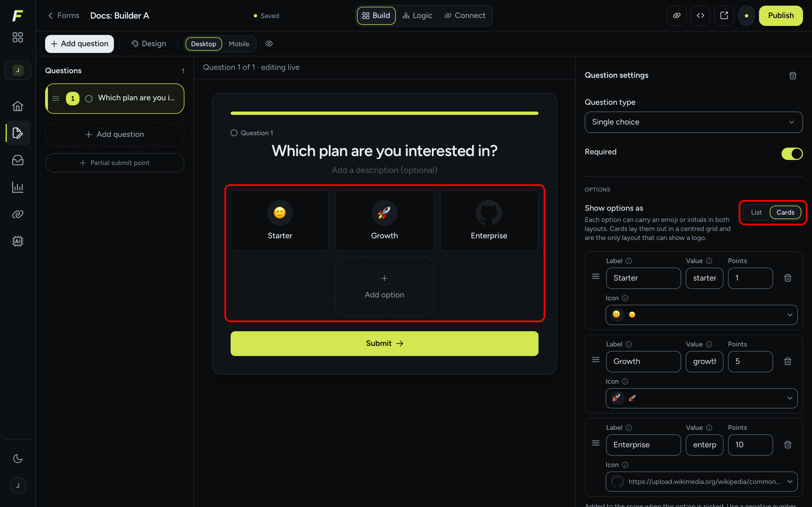Screen dimensions: 812x507
Task: Delete the Starter option with trash icon
Action: tap(787, 278)
